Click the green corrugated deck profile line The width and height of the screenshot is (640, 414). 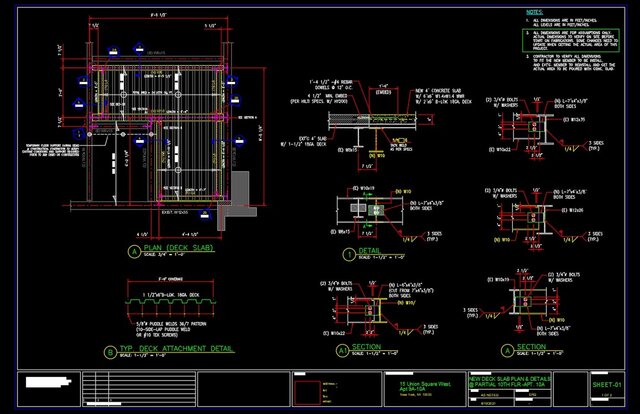(170, 301)
